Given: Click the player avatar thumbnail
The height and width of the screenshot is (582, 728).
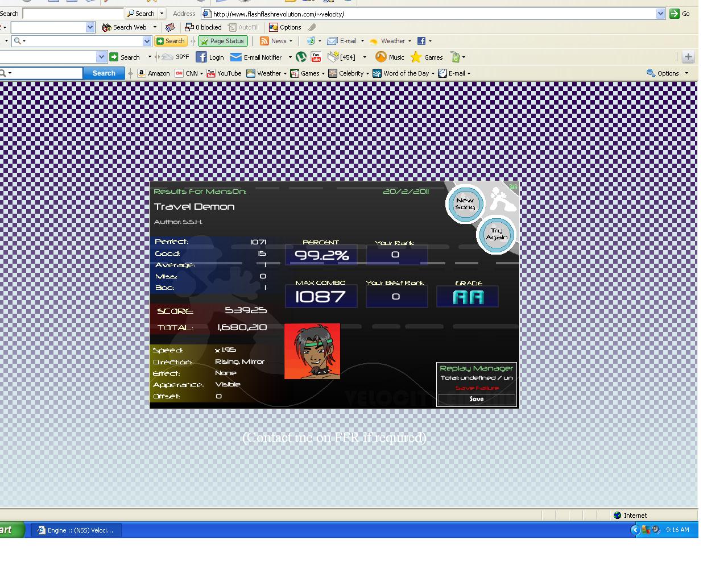Looking at the screenshot, I should (x=312, y=351).
